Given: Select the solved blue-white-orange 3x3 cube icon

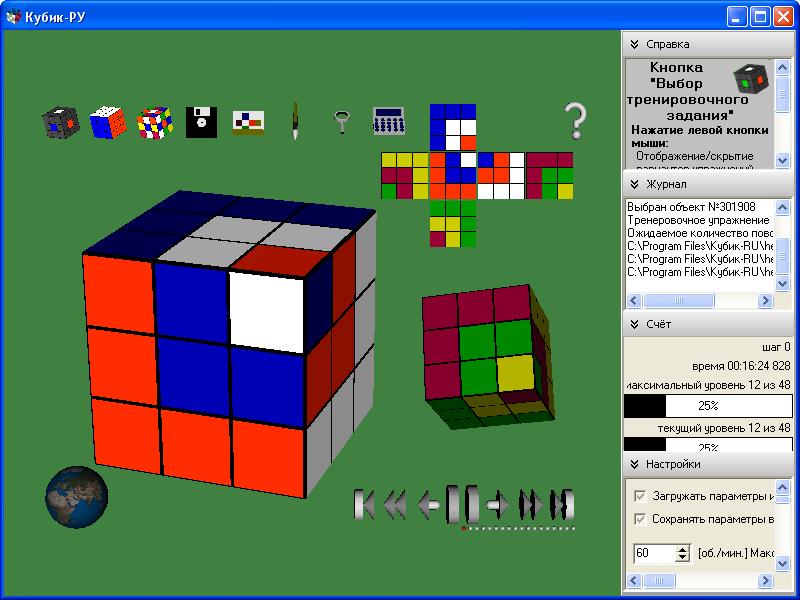Looking at the screenshot, I should click(108, 122).
